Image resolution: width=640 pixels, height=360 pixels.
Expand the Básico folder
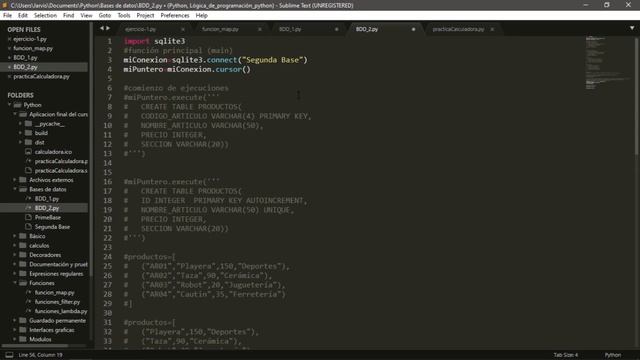[15, 236]
